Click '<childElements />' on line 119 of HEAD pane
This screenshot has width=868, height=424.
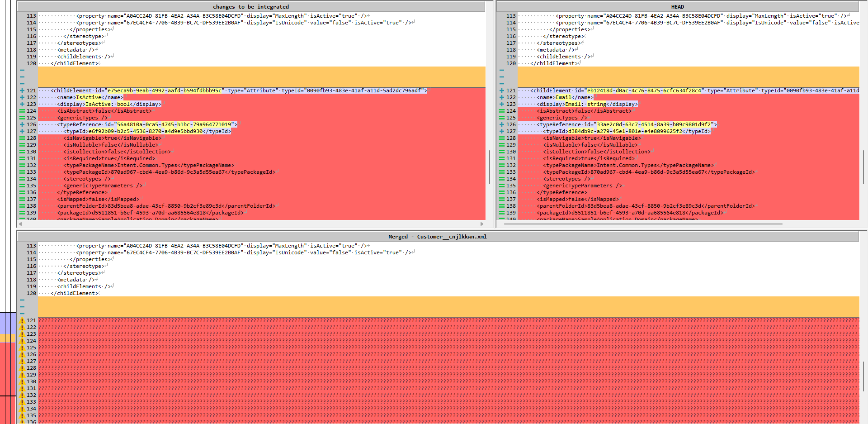tap(563, 57)
